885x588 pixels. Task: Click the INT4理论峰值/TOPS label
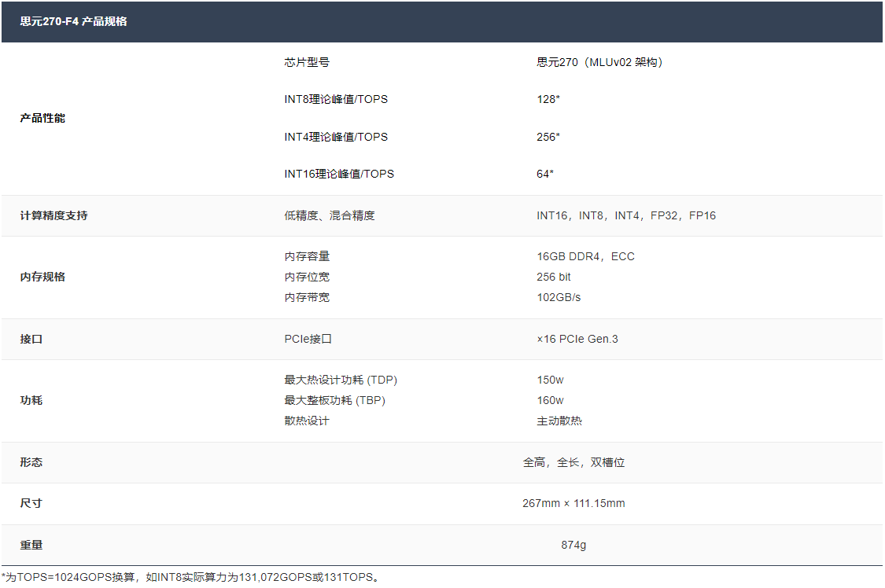pyautogui.click(x=336, y=137)
